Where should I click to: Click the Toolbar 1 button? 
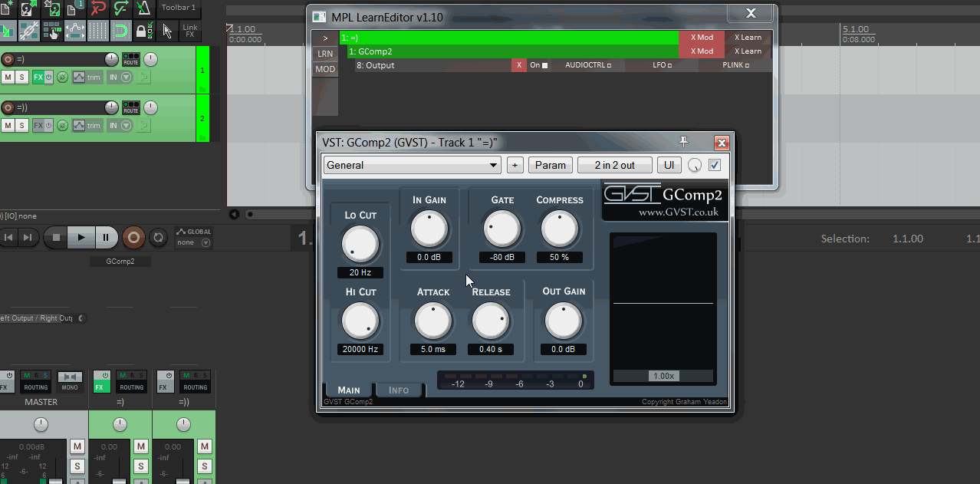point(179,9)
